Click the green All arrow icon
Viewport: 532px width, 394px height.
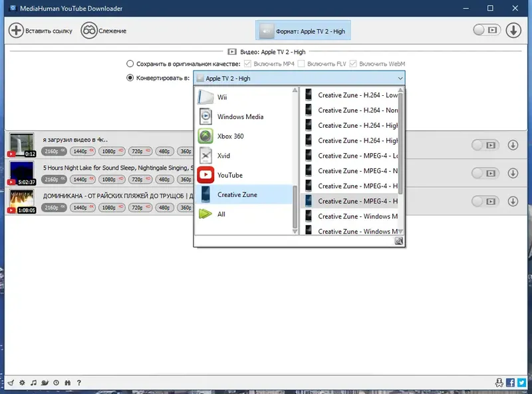205,214
